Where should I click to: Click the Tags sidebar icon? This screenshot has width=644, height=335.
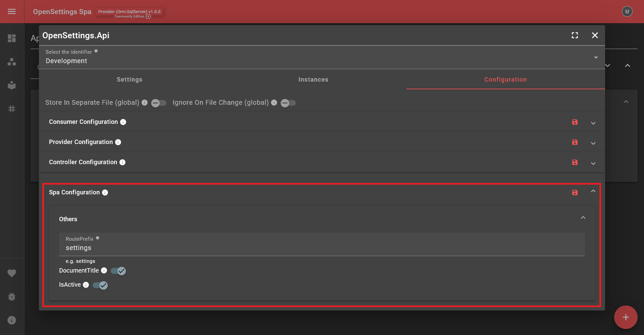pos(12,108)
